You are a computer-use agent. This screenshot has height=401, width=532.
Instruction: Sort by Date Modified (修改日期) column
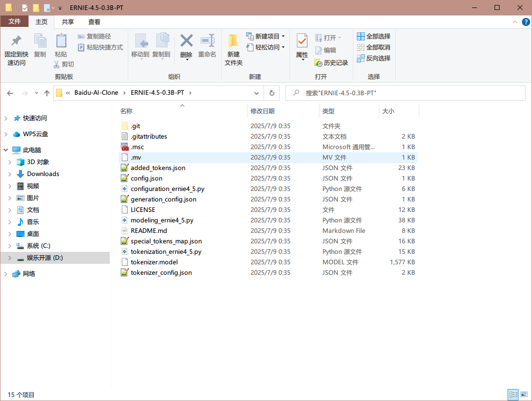pos(283,111)
